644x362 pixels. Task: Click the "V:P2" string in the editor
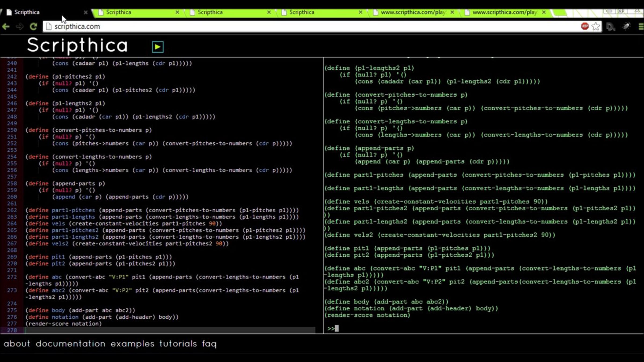122,290
